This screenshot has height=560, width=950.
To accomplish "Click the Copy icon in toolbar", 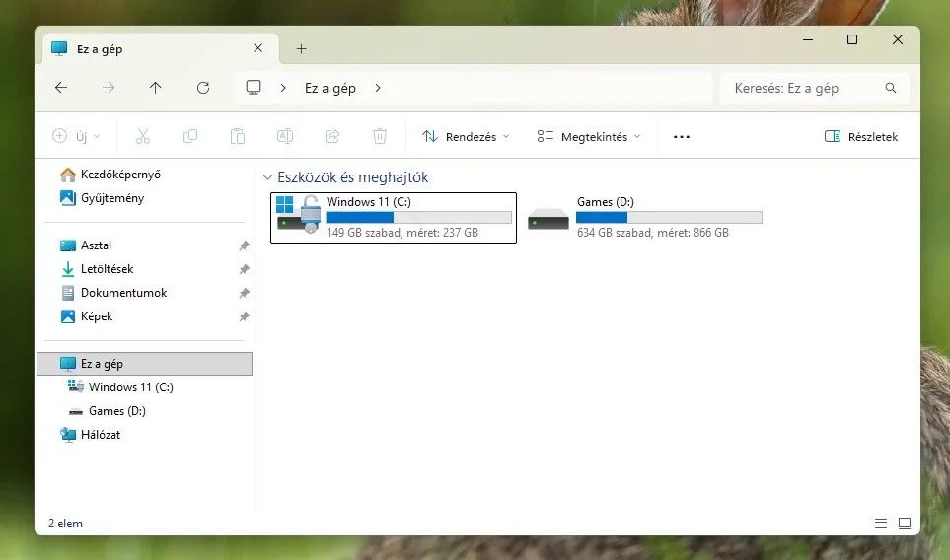I will coord(190,137).
